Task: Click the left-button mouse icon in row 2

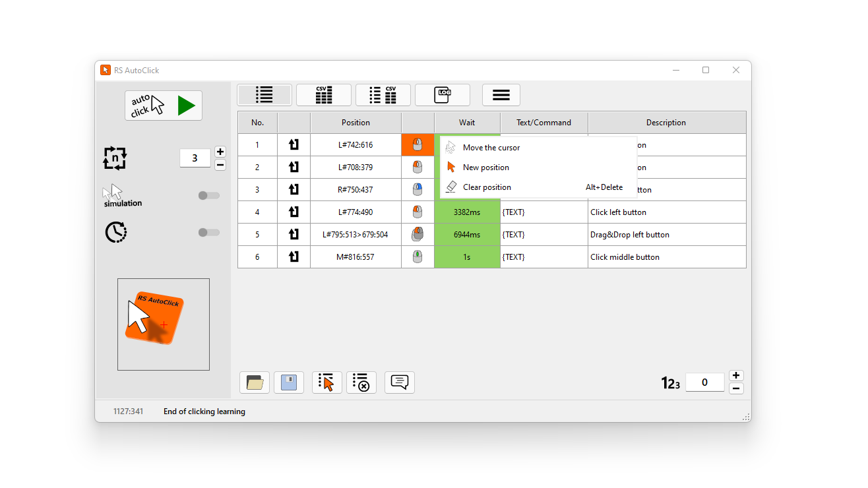Action: coord(418,168)
